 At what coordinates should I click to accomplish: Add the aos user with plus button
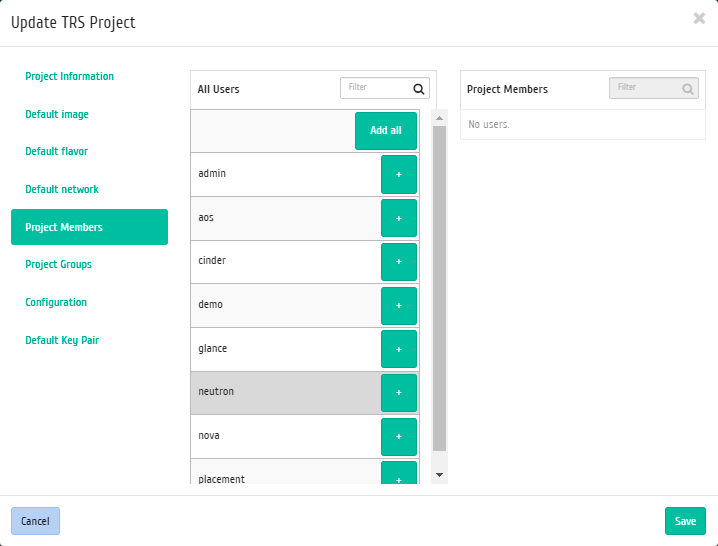(399, 218)
